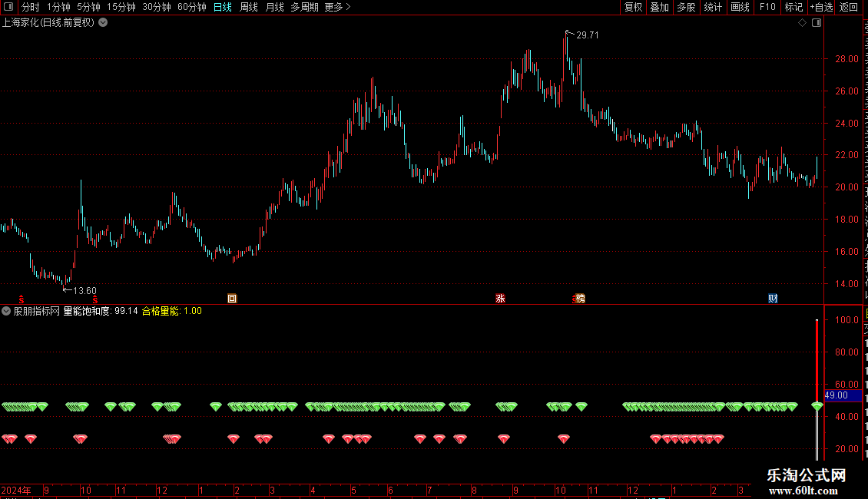Click the 复权 button
This screenshot has height=499, width=868.
[633, 7]
